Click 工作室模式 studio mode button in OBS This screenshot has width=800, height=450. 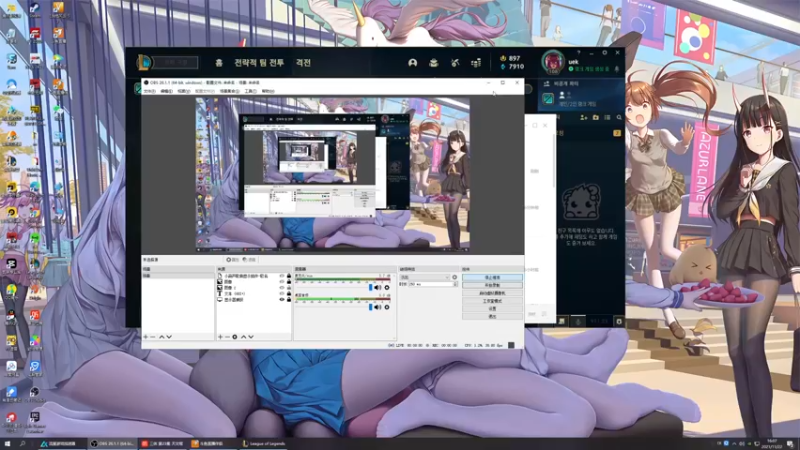tap(492, 301)
